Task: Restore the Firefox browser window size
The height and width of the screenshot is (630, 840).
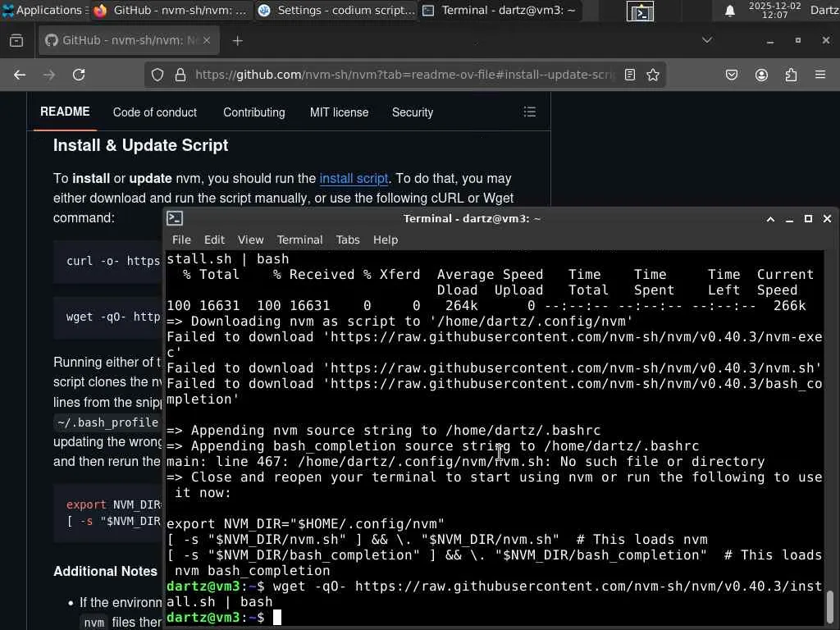Action: [797, 41]
